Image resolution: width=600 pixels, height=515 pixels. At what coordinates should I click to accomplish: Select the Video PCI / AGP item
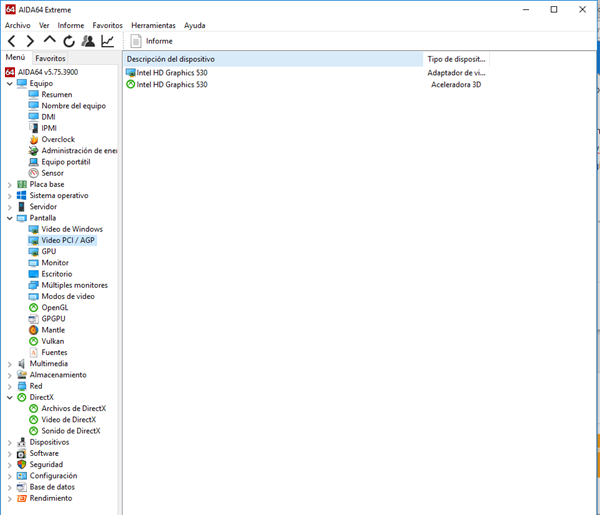tap(68, 240)
